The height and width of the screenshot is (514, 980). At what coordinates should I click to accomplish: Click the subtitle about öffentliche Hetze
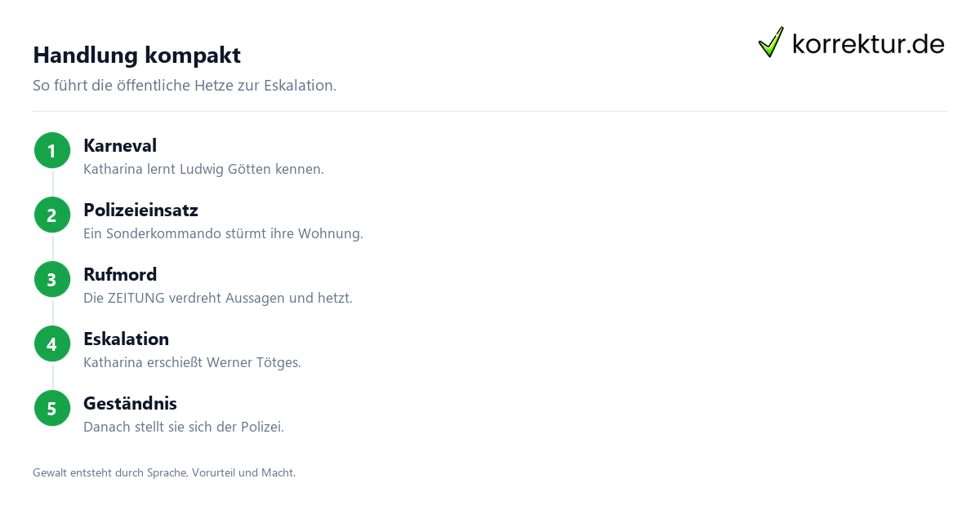[185, 86]
